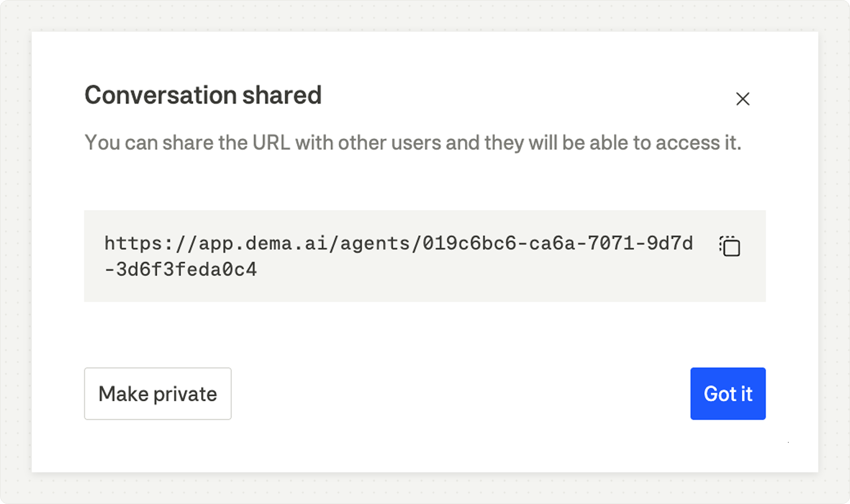Tap the X in the dialog corner

click(x=742, y=99)
